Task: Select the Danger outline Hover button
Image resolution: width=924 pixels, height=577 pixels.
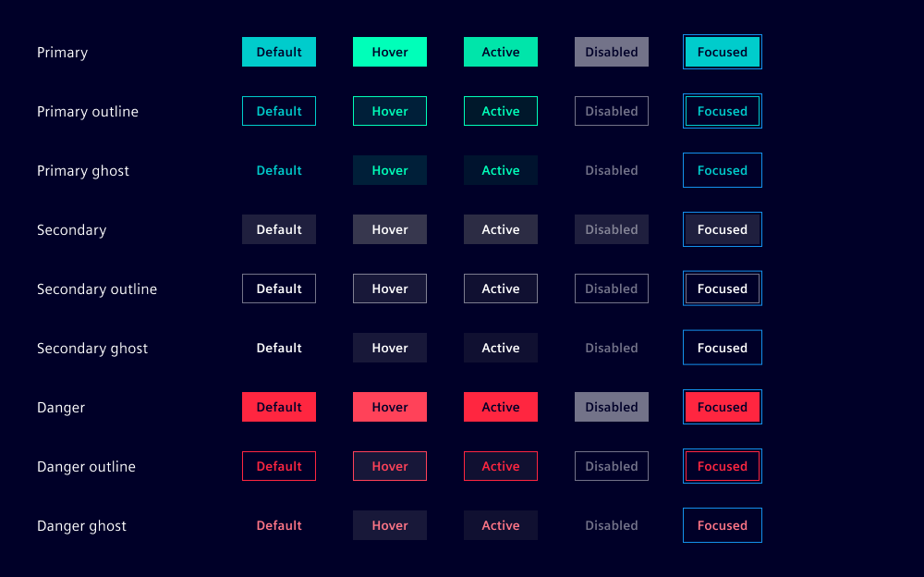Action: tap(390, 466)
